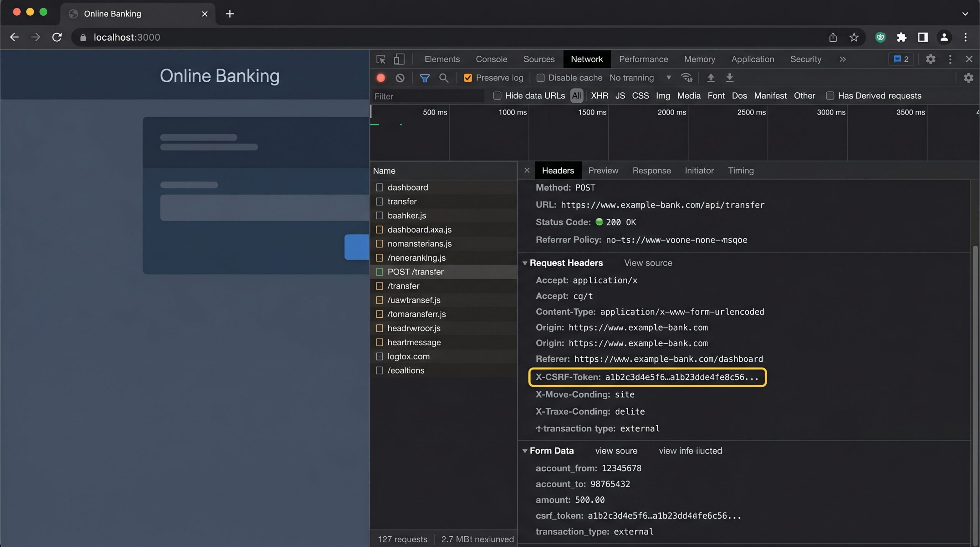Click the Filter input field
The height and width of the screenshot is (547, 980).
pos(428,96)
